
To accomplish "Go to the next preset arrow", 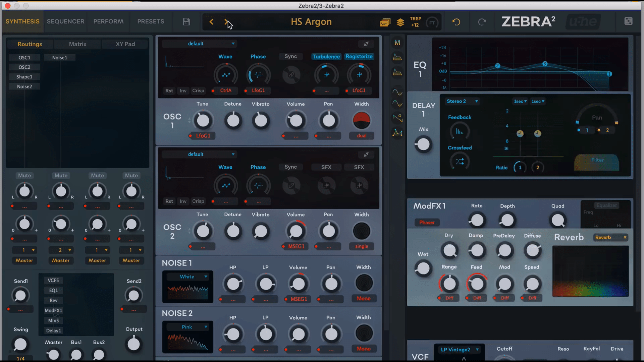I will (x=226, y=22).
